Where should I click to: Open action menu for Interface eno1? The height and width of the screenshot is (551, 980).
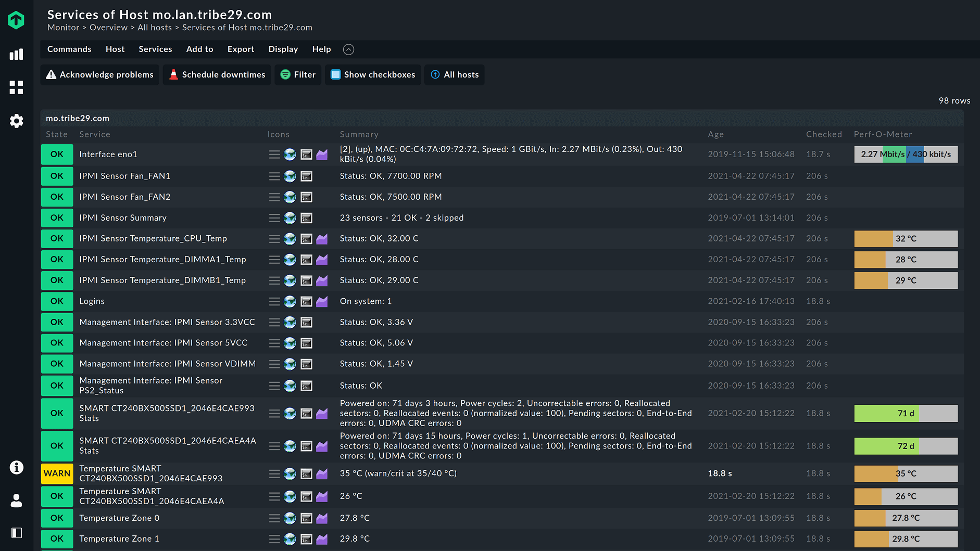tap(274, 155)
